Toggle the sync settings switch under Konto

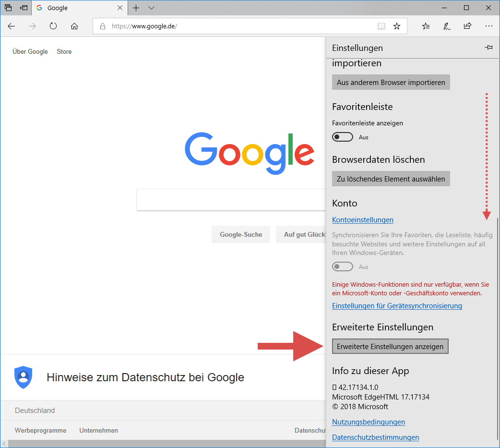(343, 266)
